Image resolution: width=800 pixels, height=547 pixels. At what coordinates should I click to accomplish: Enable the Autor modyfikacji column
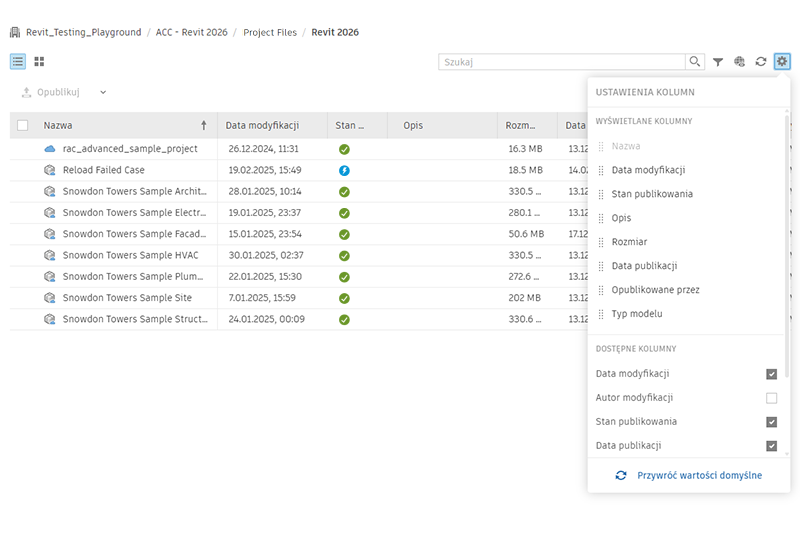pos(771,398)
